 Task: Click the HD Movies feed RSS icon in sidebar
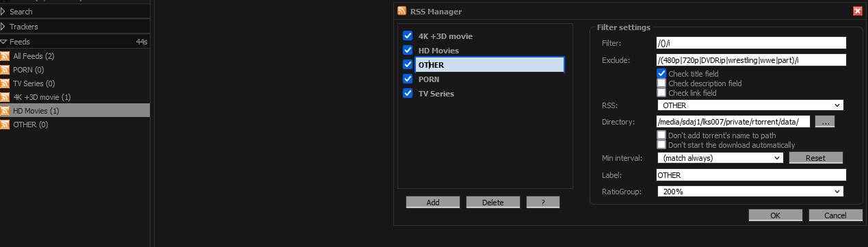pos(5,111)
